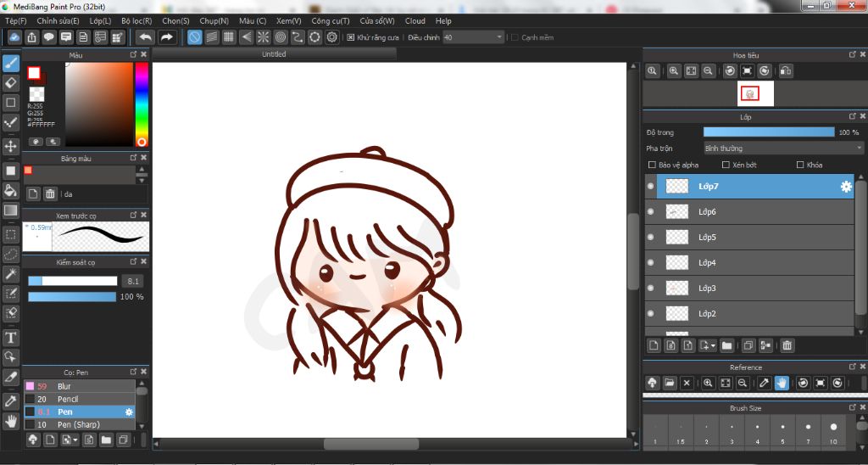Open the Pha trộn blending dropdown
This screenshot has width=868, height=465.
[783, 148]
